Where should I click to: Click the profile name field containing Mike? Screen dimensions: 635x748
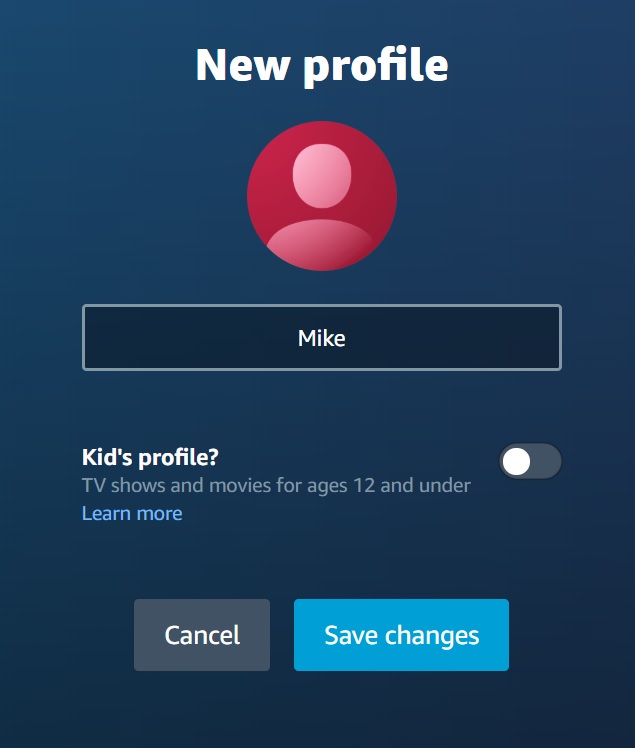[322, 338]
